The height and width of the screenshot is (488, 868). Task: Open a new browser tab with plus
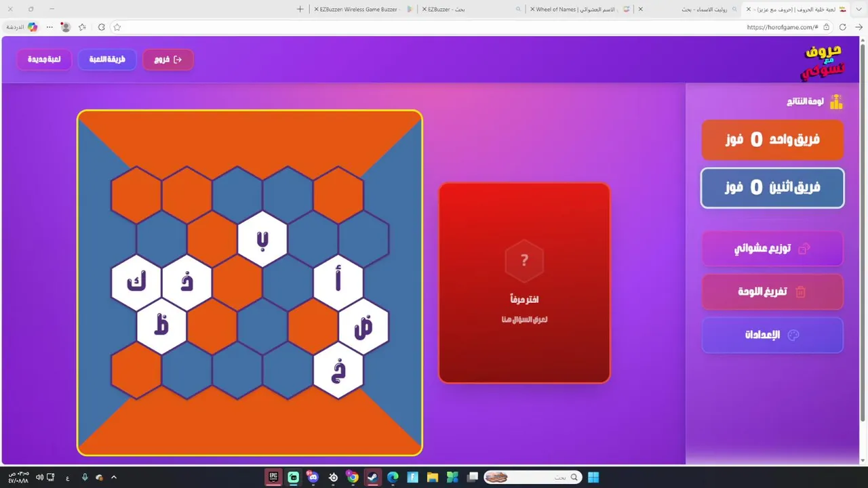pos(300,9)
